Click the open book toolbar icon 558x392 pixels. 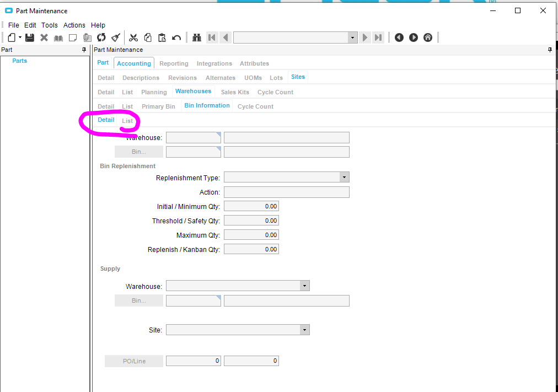tap(58, 37)
